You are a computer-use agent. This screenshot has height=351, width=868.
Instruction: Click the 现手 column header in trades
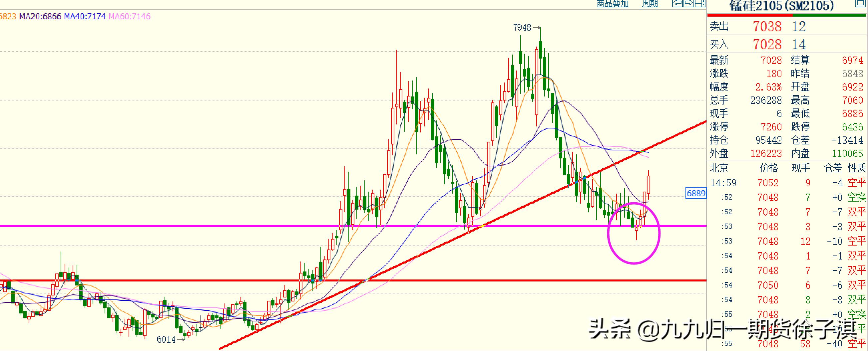(x=801, y=168)
